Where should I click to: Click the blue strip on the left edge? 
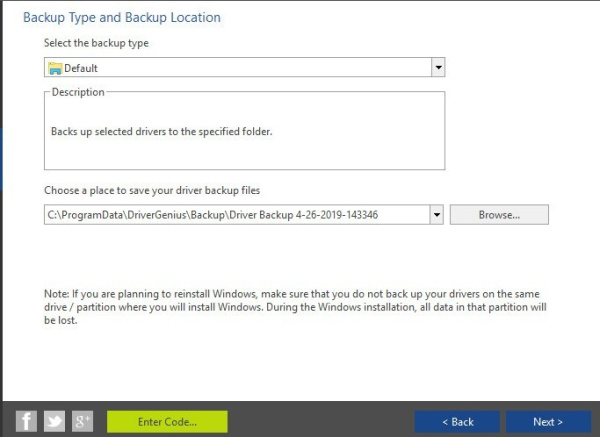[1, 160]
